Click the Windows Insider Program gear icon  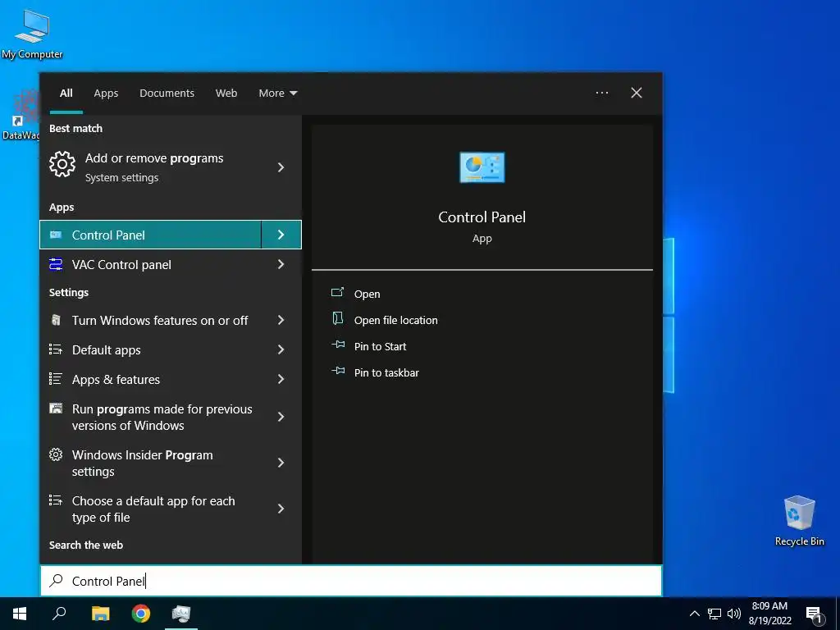click(x=56, y=454)
